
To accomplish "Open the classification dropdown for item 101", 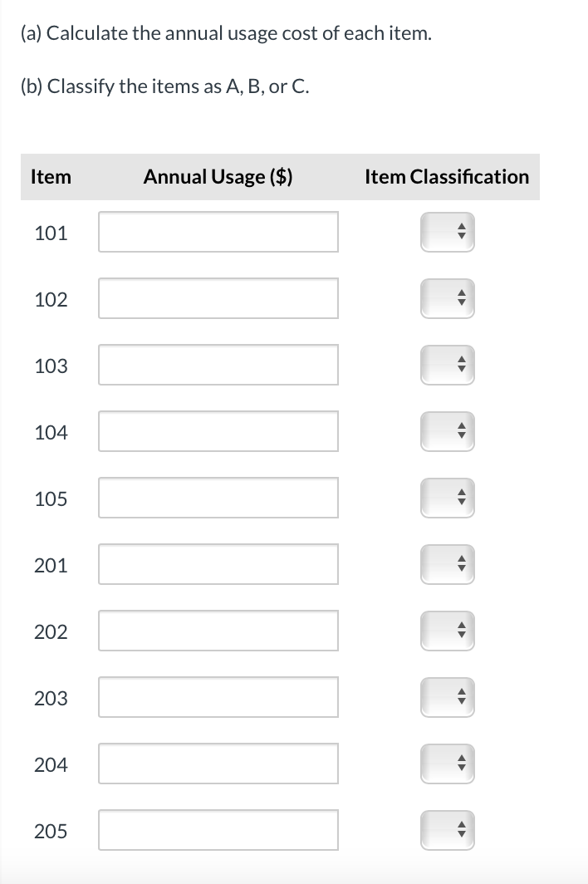I will pos(447,232).
